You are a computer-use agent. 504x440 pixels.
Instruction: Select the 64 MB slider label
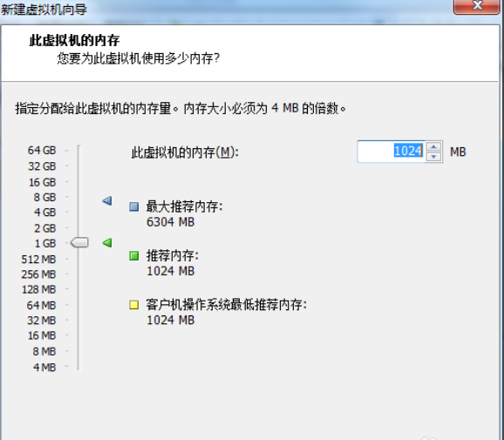42,305
